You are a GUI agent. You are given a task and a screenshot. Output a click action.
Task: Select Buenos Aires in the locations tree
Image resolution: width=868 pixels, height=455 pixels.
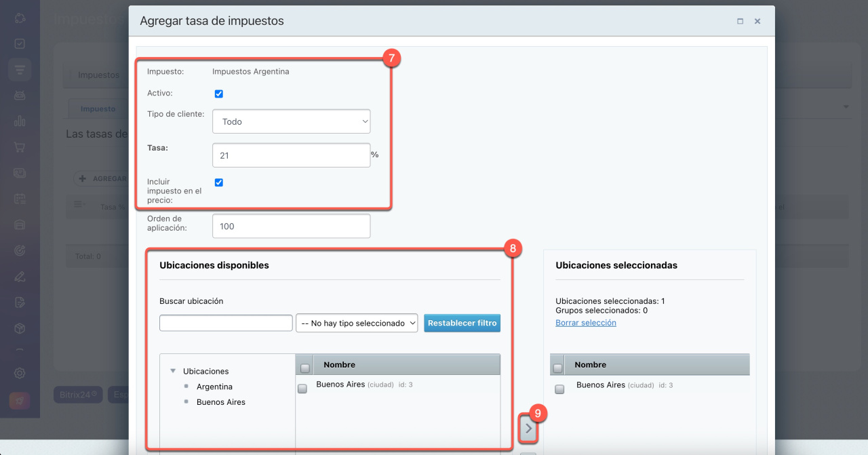[220, 402]
